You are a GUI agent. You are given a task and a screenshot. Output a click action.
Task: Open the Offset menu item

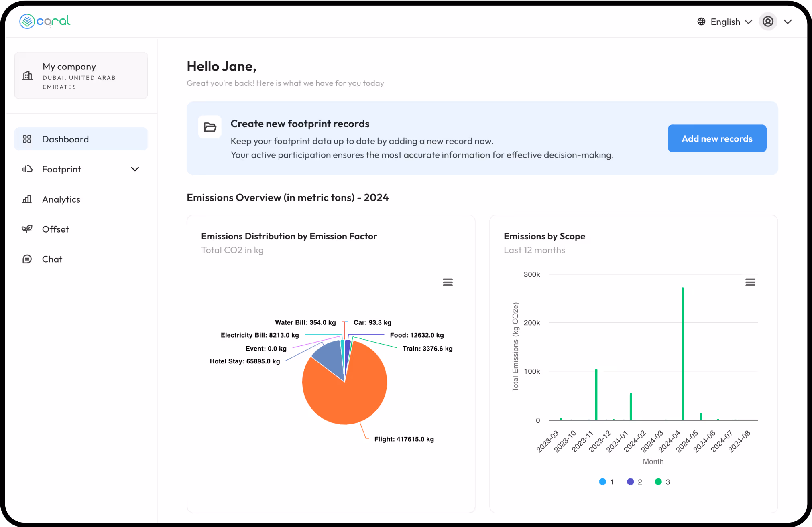(81, 229)
